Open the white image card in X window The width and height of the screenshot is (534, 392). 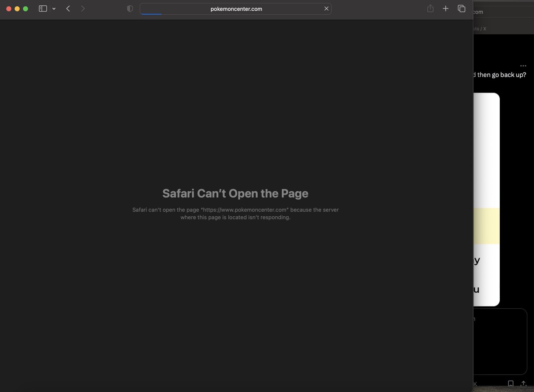tap(486, 199)
